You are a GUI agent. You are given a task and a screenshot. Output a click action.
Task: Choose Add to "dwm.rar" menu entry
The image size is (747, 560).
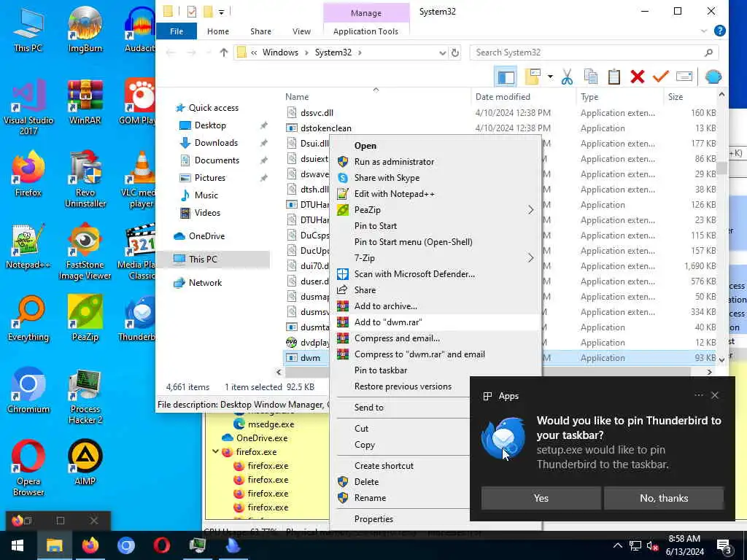(x=388, y=322)
